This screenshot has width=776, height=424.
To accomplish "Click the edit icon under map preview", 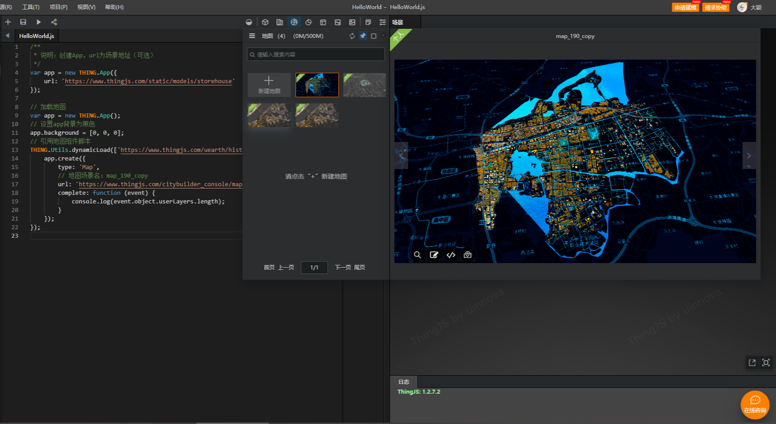I will (434, 255).
